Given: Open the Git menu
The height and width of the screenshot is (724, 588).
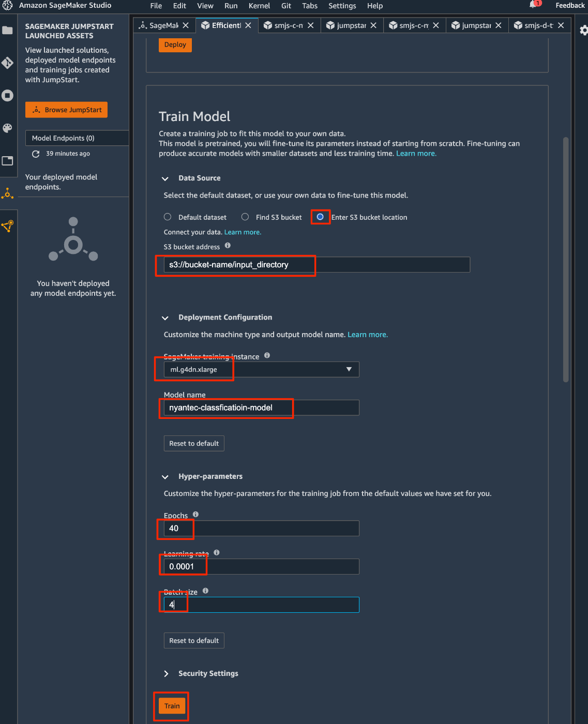Looking at the screenshot, I should click(287, 6).
